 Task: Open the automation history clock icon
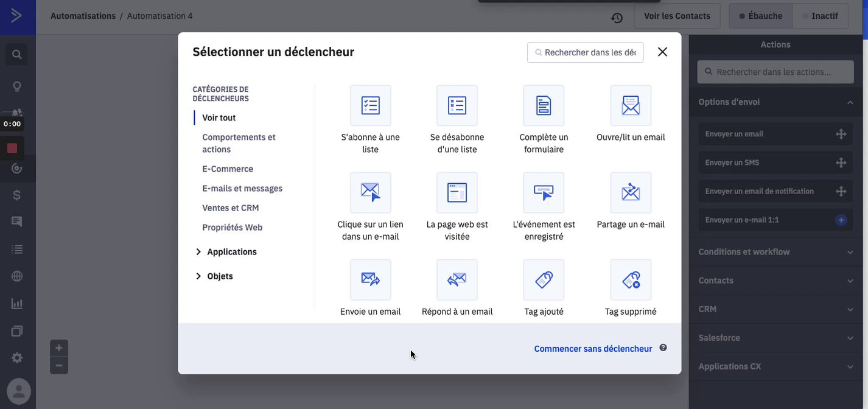[x=617, y=18]
